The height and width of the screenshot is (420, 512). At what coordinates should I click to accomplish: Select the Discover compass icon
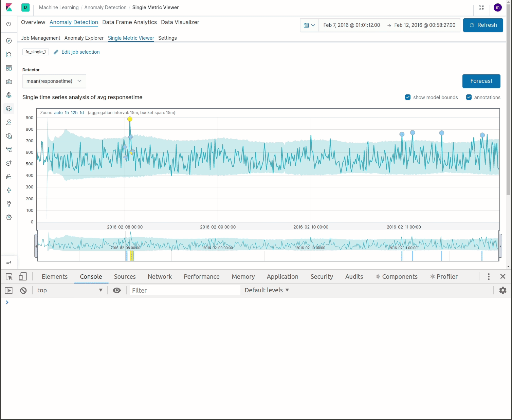(9, 41)
